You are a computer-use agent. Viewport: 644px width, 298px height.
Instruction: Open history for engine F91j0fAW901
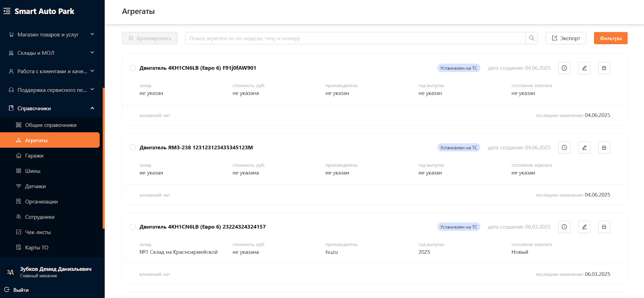point(564,68)
